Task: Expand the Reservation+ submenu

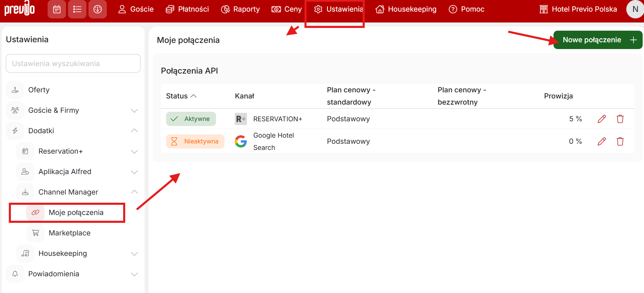Action: pos(134,151)
